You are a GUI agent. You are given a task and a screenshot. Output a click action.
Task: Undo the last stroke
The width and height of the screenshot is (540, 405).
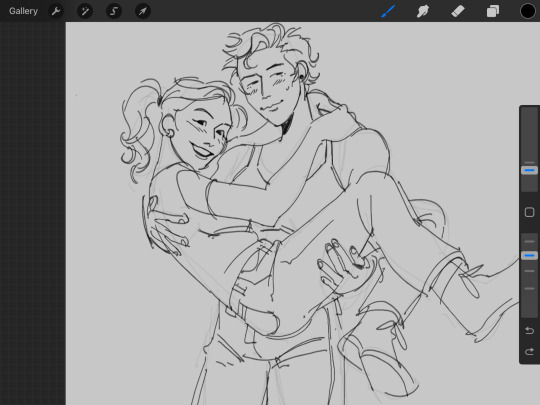pos(529,331)
